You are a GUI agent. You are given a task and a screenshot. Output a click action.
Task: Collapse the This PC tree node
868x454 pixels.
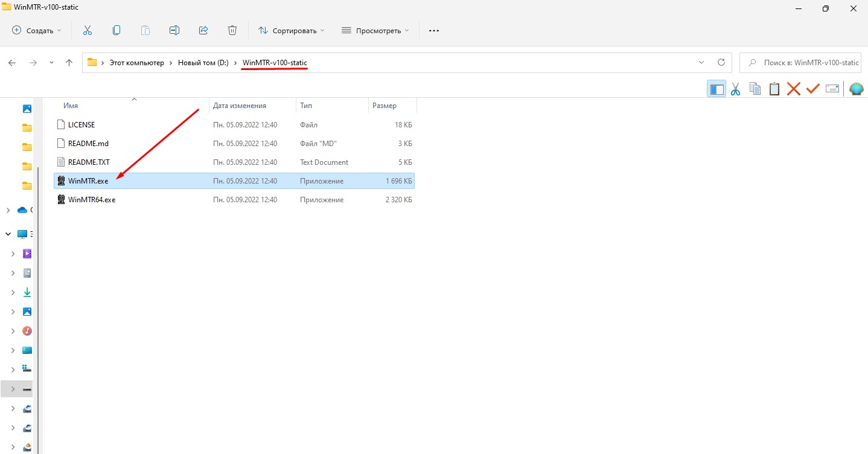coord(8,234)
